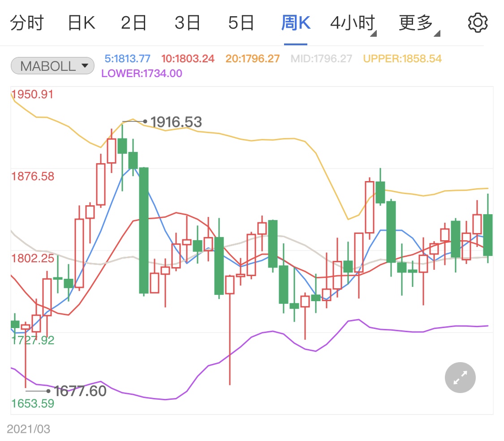Viewport: 504px width, 441px height.
Task: Click the LOWER:1734.00 band label
Action: (x=142, y=73)
